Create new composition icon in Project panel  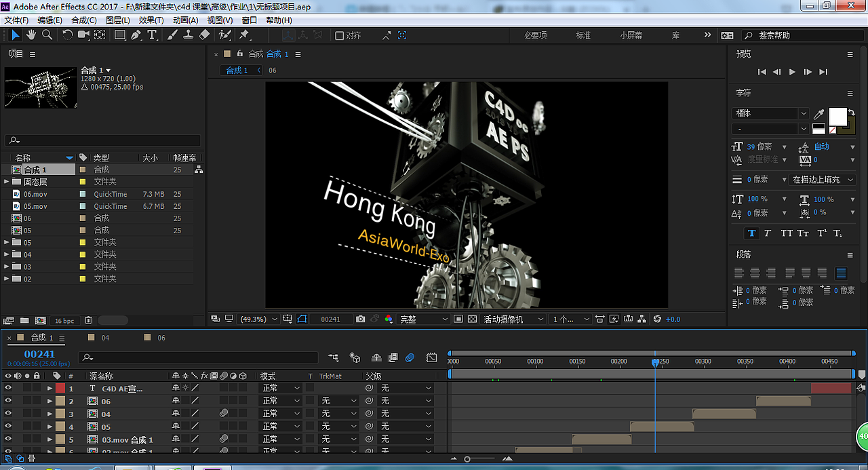(x=40, y=320)
